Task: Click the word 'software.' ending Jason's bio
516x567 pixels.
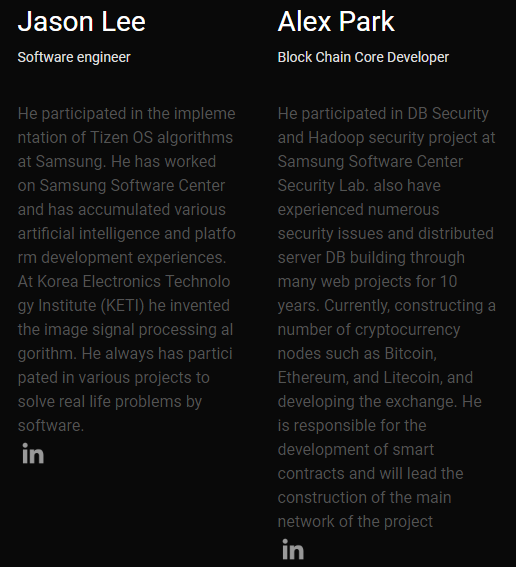Action: pyautogui.click(x=51, y=426)
